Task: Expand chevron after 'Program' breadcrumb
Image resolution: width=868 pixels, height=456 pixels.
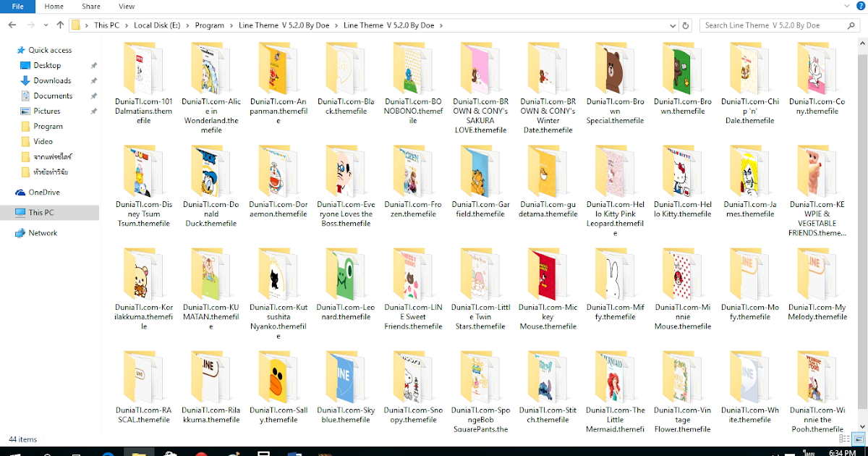Action: coord(231,25)
